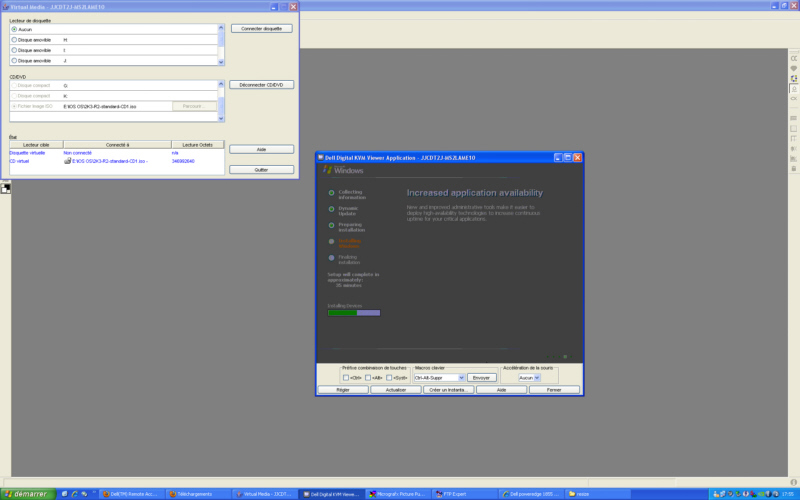
Task: Switch to Dell poweredge 1855 taskbar item
Action: pyautogui.click(x=531, y=494)
